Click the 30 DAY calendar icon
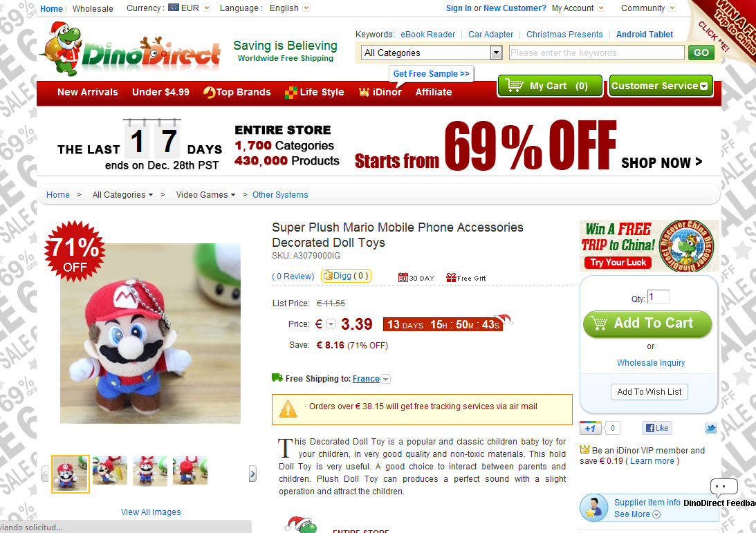Viewport: 756px width, 533px height. point(403,278)
